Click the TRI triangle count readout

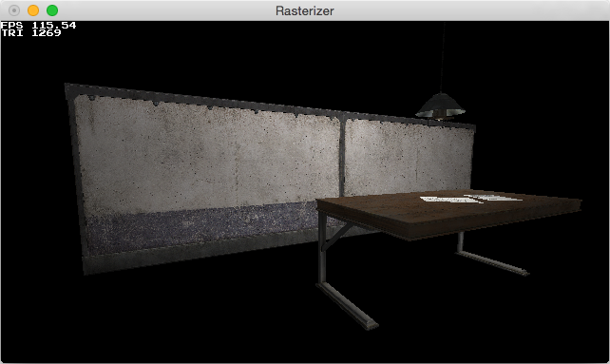pyautogui.click(x=31, y=33)
